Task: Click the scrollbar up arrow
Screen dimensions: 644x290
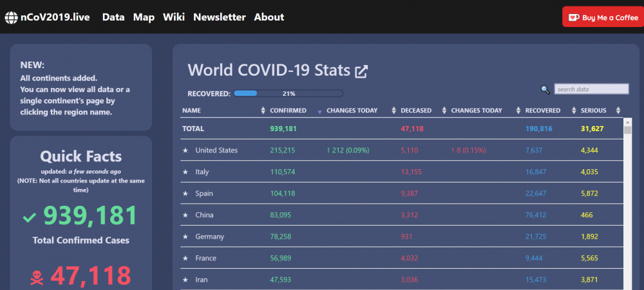Action: pos(627,122)
